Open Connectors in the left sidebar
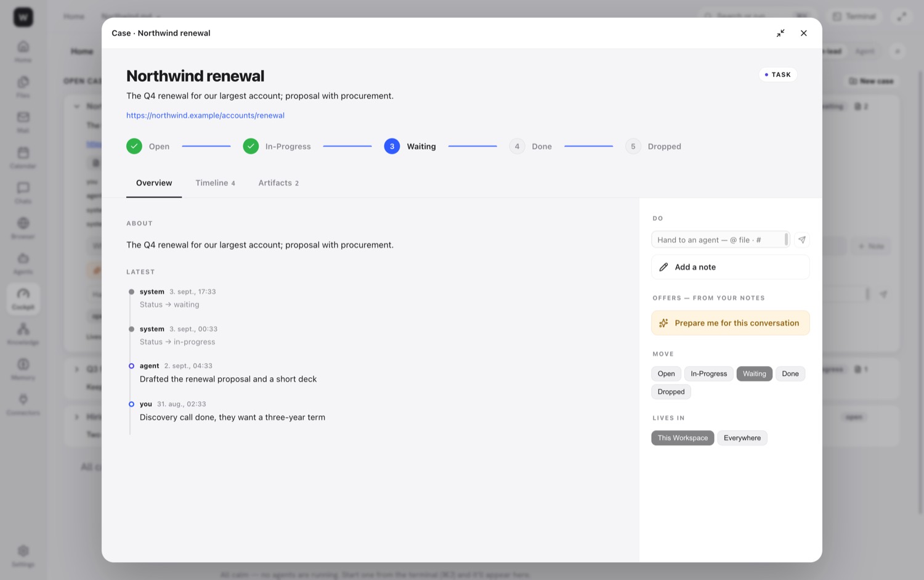Screen dimensions: 924x580 pyautogui.click(x=23, y=404)
